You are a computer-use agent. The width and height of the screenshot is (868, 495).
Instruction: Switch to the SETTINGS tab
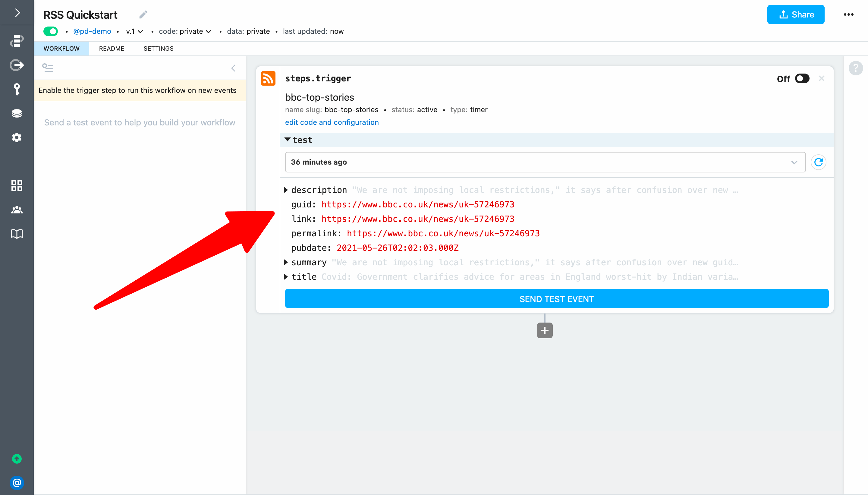158,49
